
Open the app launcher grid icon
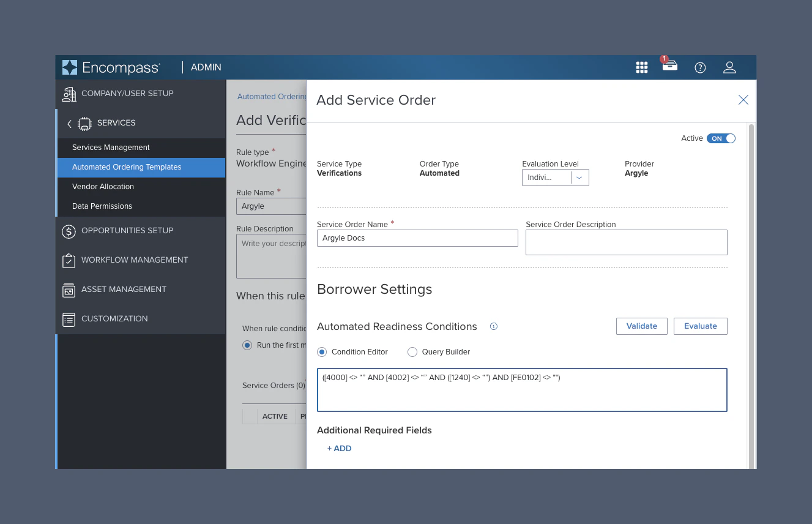coord(641,67)
